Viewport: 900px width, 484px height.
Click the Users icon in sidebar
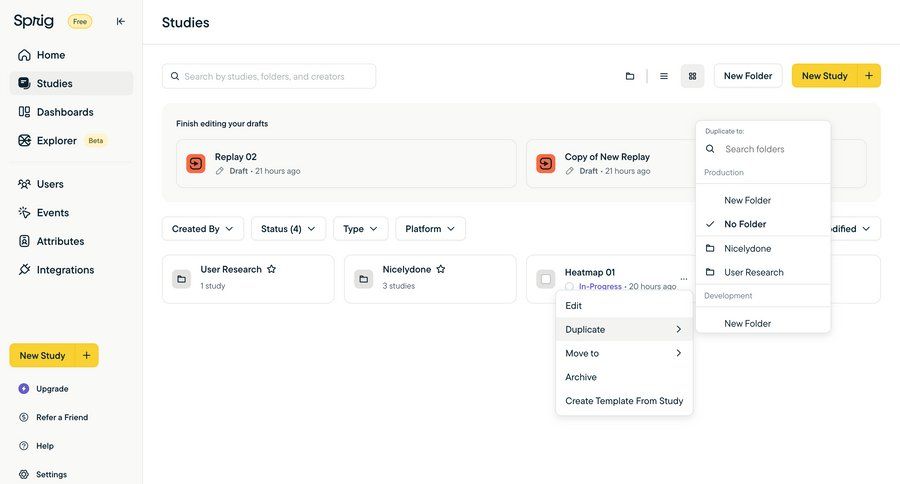click(24, 184)
